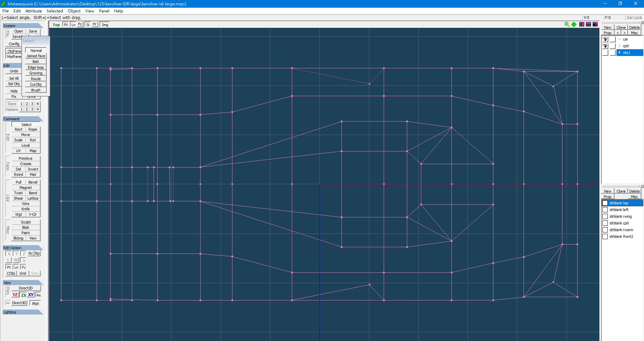Toggle the Img background image display
This screenshot has width=644, height=341.
(x=105, y=25)
